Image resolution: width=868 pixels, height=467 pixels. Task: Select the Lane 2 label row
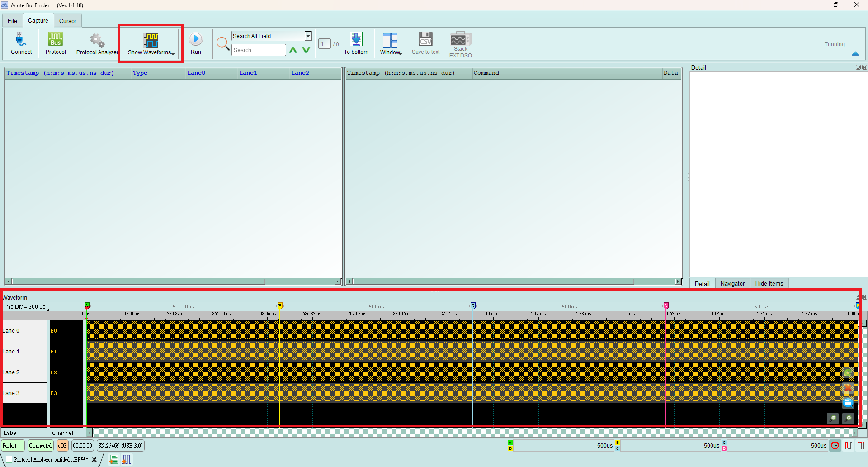[24, 372]
